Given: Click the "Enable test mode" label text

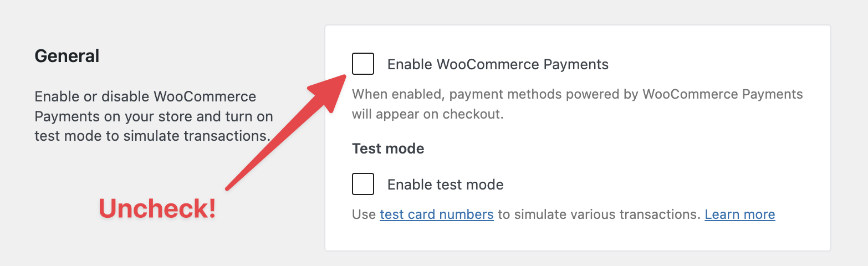Looking at the screenshot, I should (x=445, y=185).
